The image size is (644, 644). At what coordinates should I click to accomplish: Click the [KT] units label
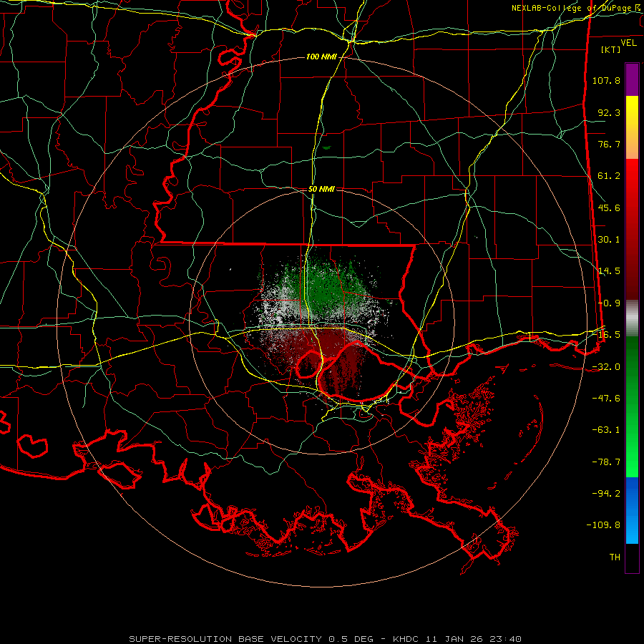coord(610,49)
